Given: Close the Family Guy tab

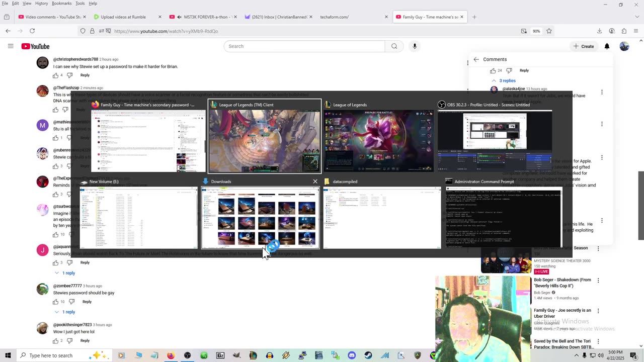Looking at the screenshot, I should click(461, 17).
